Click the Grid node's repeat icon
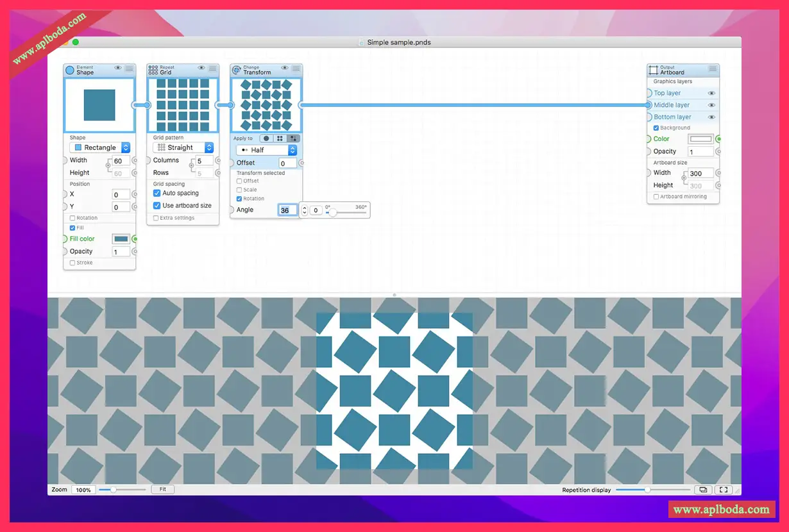The image size is (789, 532). (x=153, y=70)
